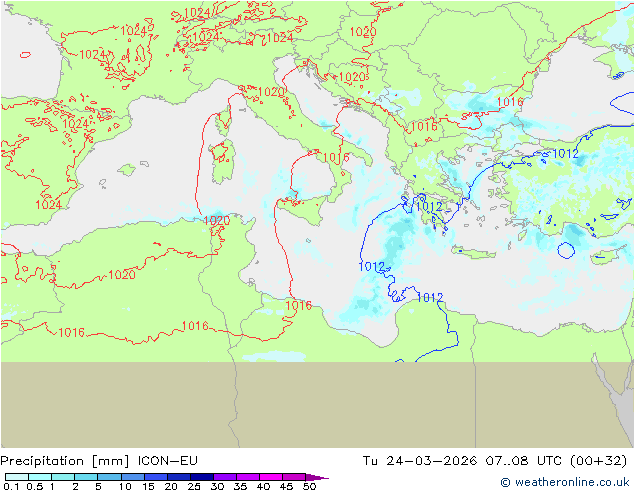Click the red 1020 isobar label inside Algeria

tap(122, 275)
